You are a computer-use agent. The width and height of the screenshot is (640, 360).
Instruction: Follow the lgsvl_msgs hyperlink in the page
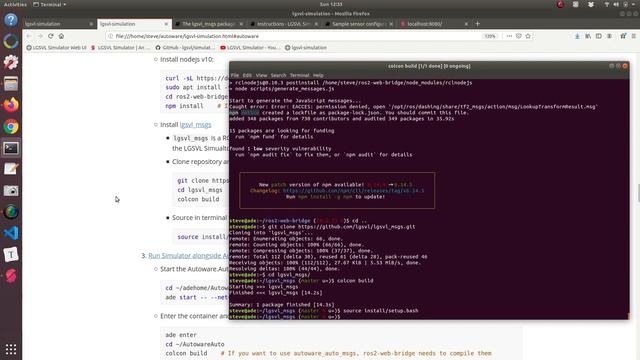click(196, 124)
